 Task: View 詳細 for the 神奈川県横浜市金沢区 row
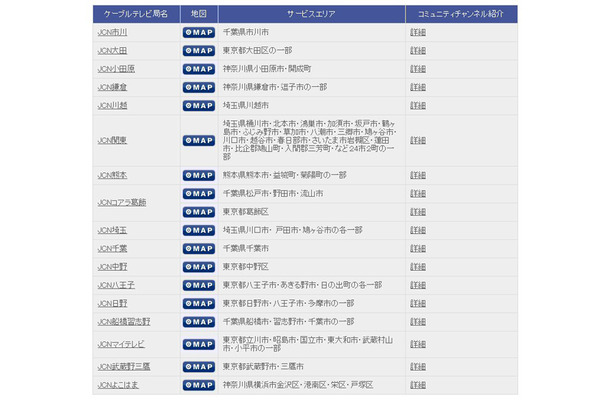pos(418,385)
